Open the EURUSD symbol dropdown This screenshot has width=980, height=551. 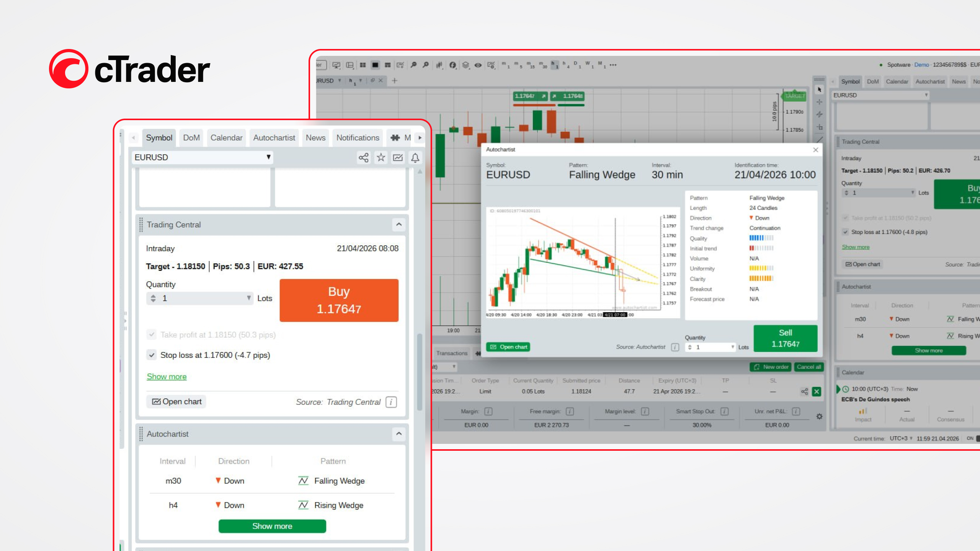click(268, 157)
